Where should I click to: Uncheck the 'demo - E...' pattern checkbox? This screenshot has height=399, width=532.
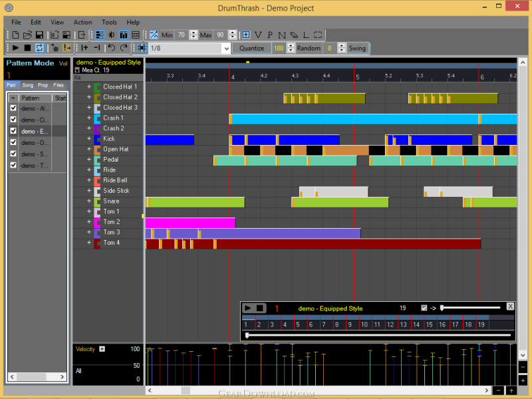(13, 130)
